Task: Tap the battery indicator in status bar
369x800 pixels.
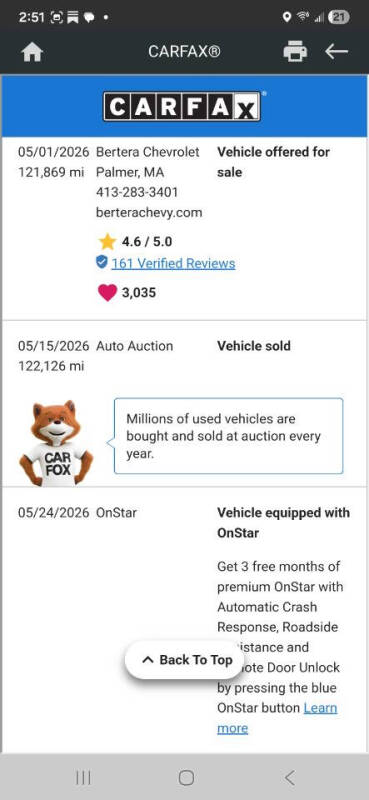Action: (x=339, y=17)
